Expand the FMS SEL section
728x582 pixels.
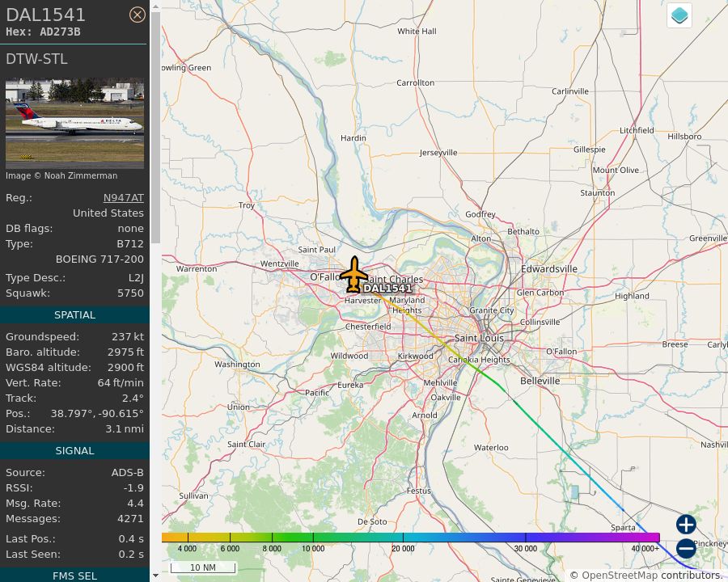point(74,576)
